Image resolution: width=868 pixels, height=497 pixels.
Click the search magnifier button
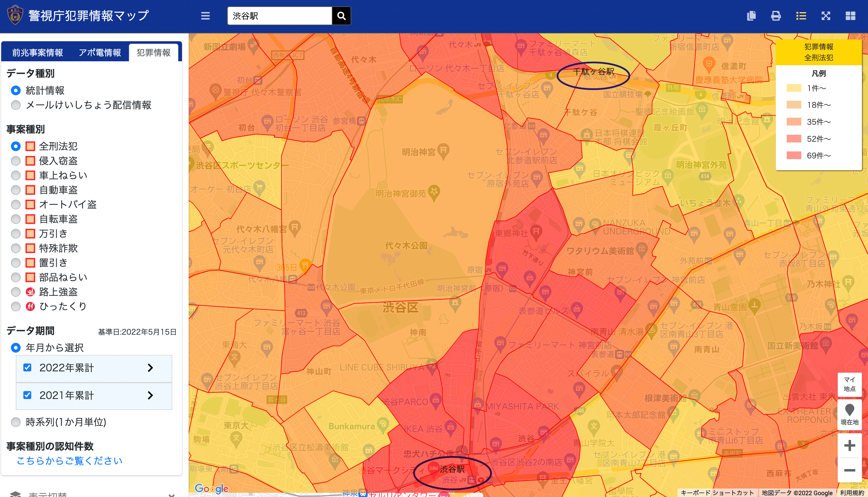point(341,16)
